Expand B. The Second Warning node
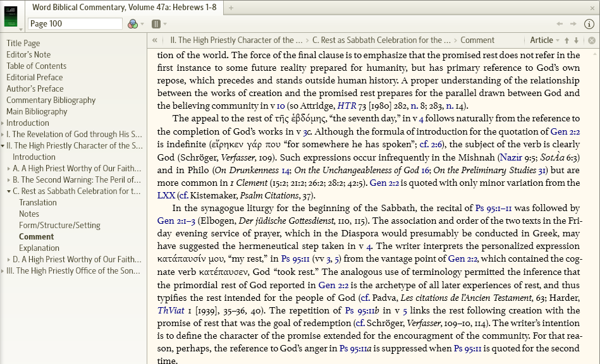The width and height of the screenshot is (600, 364). point(9,180)
